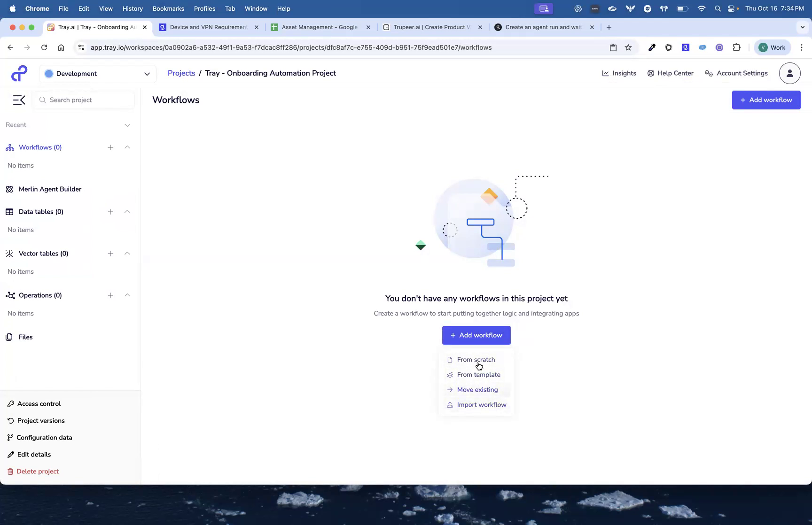Open the Projects breadcrumb link

181,73
